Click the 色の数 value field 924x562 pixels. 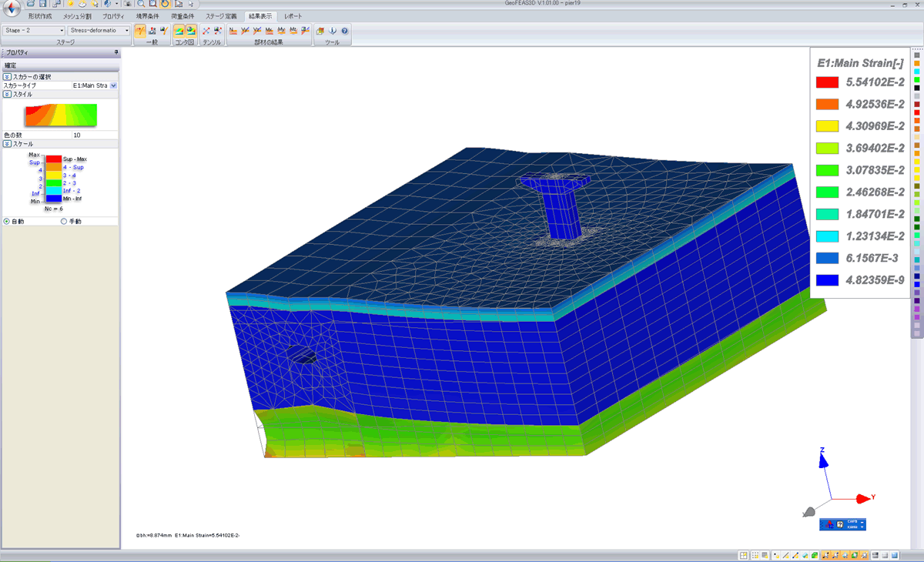pyautogui.click(x=94, y=135)
